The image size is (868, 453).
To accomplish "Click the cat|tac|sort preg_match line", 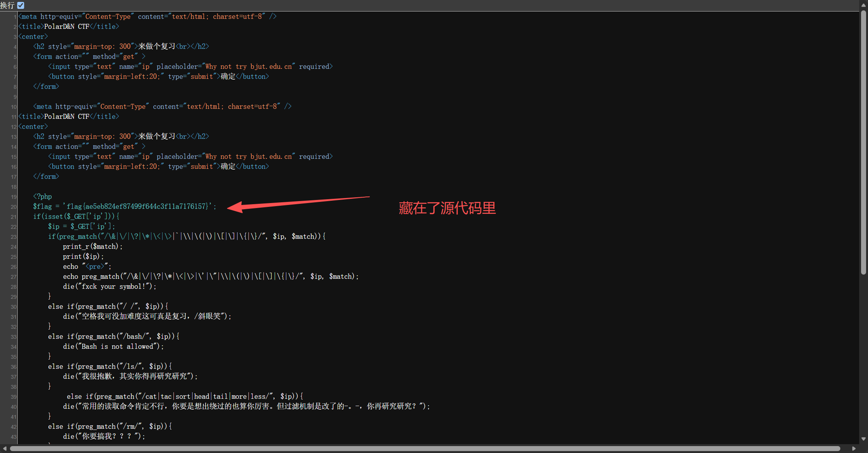I will pyautogui.click(x=185, y=396).
